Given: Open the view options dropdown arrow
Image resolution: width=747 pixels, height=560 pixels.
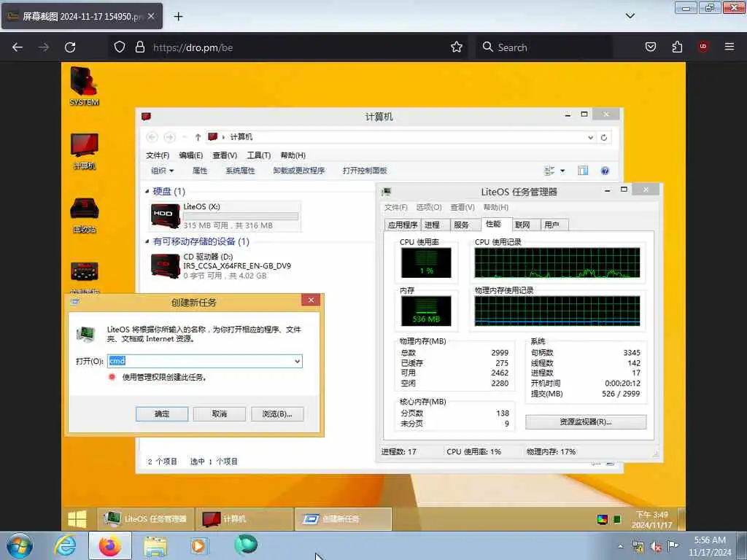Looking at the screenshot, I should (562, 171).
